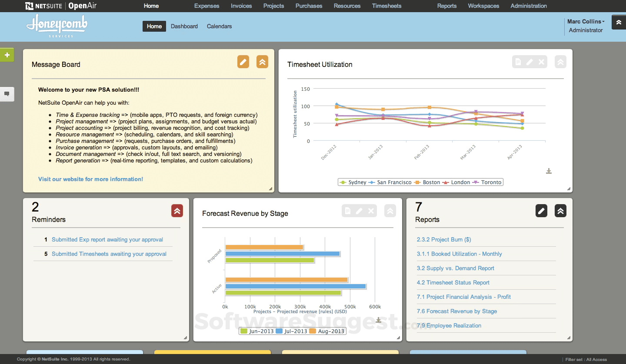The image size is (626, 364).
Task: Open the Marc Collins user dropdown
Action: pyautogui.click(x=585, y=21)
